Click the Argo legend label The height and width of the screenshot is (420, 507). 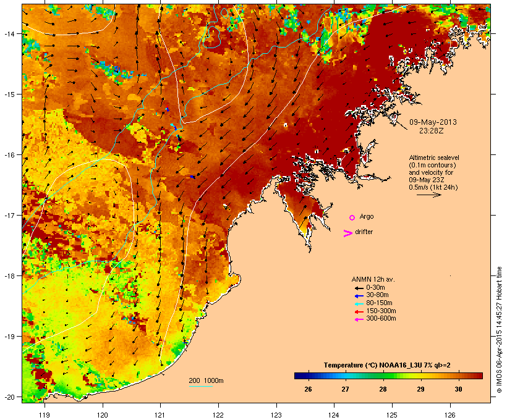pos(367,216)
